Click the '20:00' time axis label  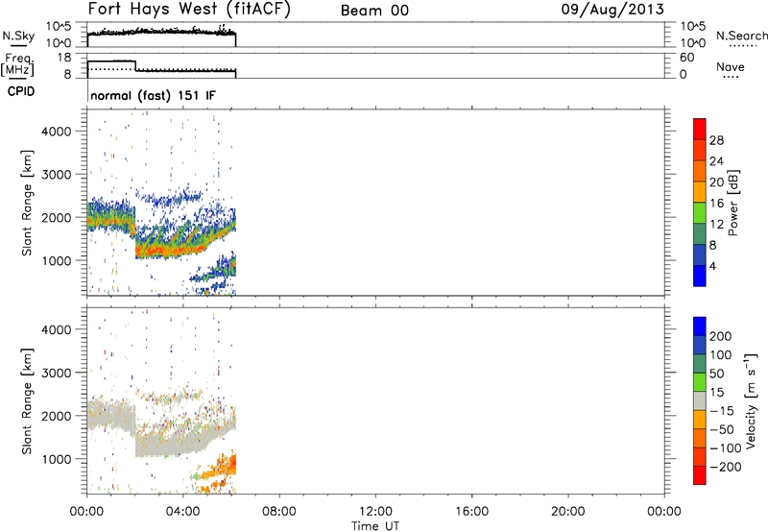coord(567,512)
